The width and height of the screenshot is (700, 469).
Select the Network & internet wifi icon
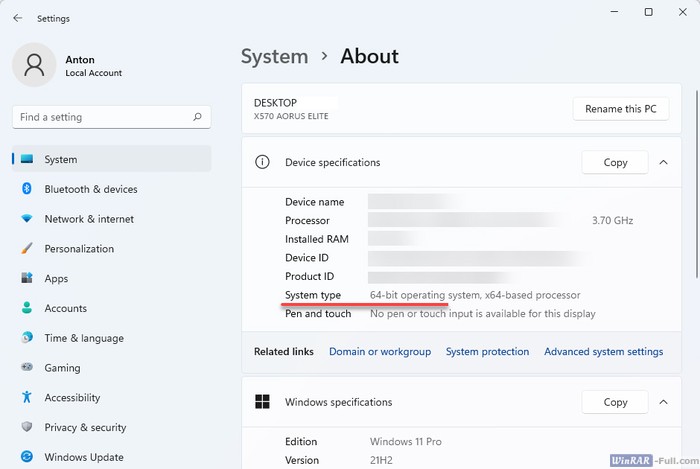(26, 219)
